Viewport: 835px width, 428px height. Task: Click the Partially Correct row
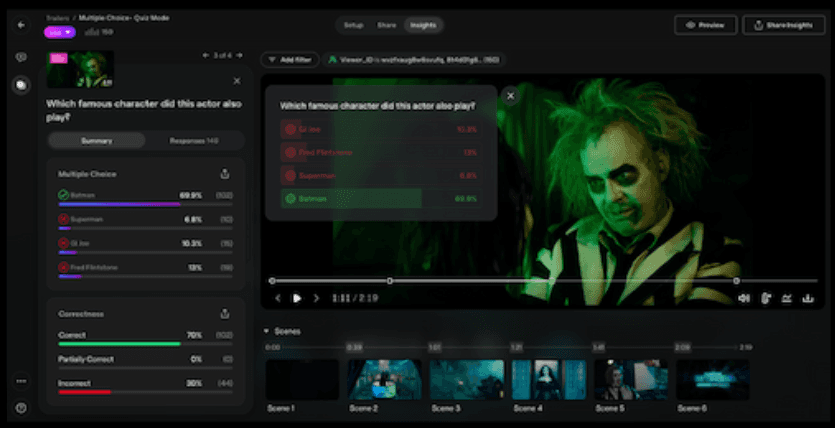(145, 362)
